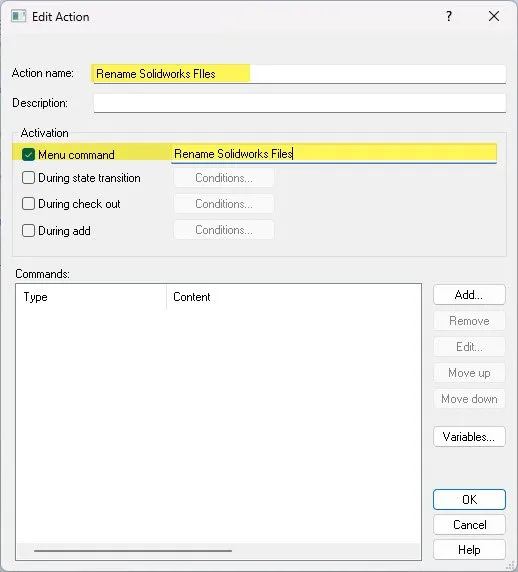This screenshot has height=572, width=518.
Task: Click the question mark help icon
Action: [x=449, y=16]
